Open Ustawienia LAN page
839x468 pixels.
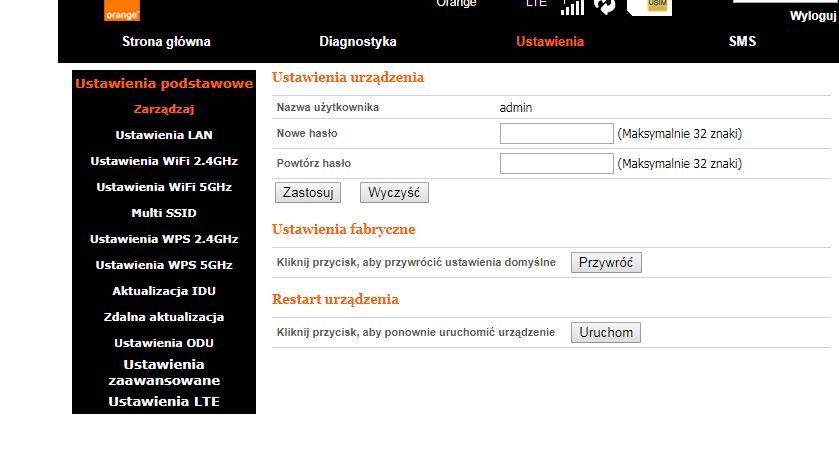(164, 135)
